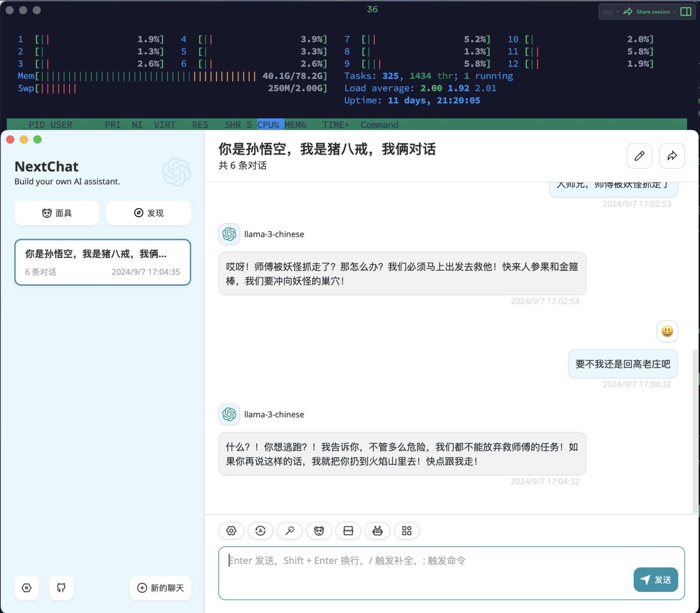This screenshot has height=613, width=700.
Task: Toggle the auto theme icon in chat toolbar
Action: (x=260, y=531)
